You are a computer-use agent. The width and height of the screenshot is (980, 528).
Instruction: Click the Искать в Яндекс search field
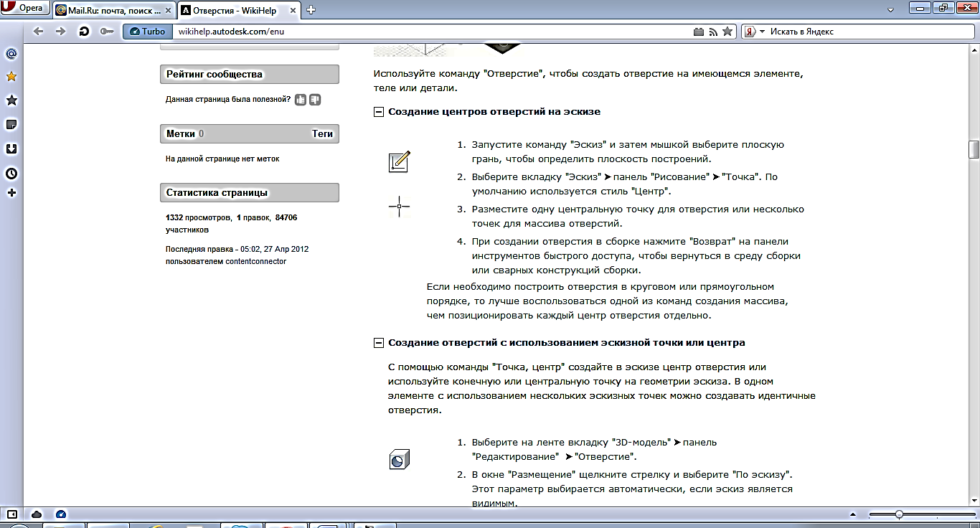point(871,32)
